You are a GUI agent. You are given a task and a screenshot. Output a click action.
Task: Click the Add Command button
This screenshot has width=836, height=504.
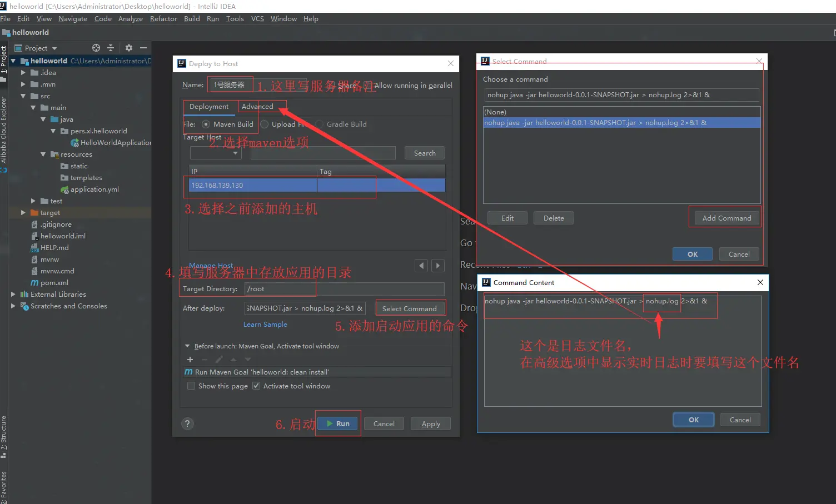coord(726,218)
